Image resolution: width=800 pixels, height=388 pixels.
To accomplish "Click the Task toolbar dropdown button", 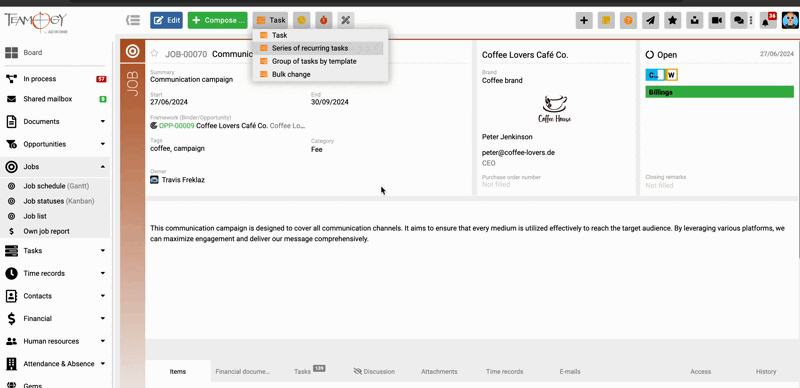I will click(270, 20).
